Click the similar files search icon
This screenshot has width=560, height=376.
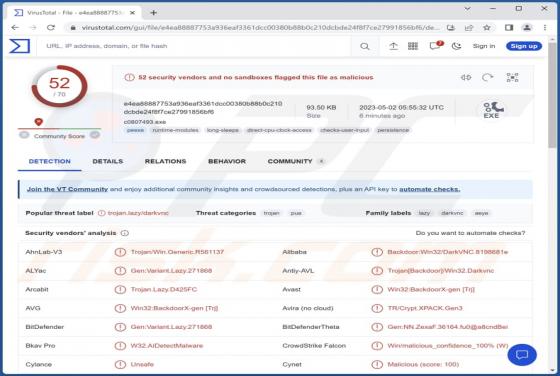pyautogui.click(x=466, y=77)
